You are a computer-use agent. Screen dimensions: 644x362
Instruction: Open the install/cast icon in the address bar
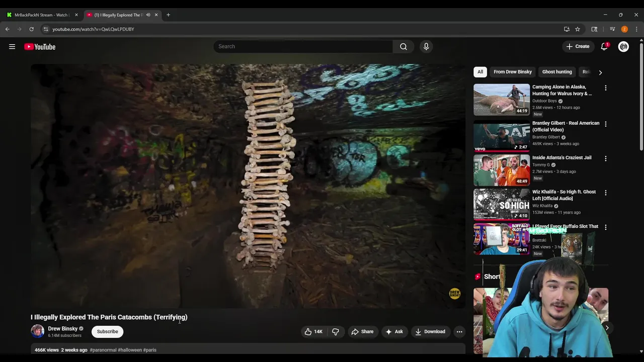567,29
